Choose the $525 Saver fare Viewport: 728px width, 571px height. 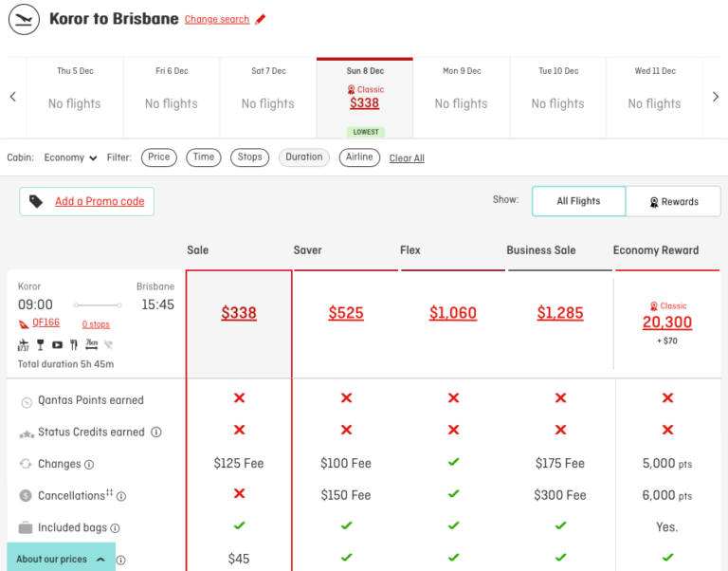coord(346,313)
